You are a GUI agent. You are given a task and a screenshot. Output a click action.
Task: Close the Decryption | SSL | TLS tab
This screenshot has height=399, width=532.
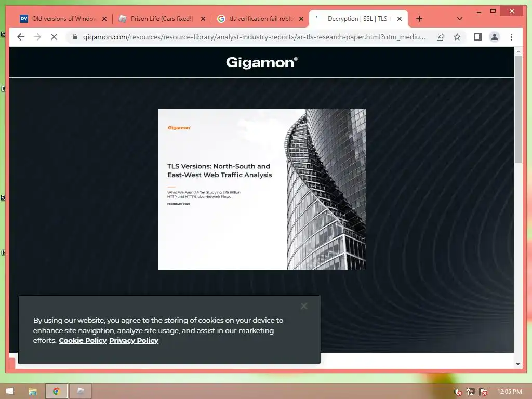(x=400, y=19)
